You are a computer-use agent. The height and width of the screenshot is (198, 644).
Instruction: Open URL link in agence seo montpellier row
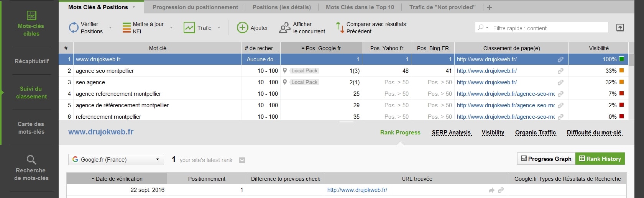coord(487,71)
